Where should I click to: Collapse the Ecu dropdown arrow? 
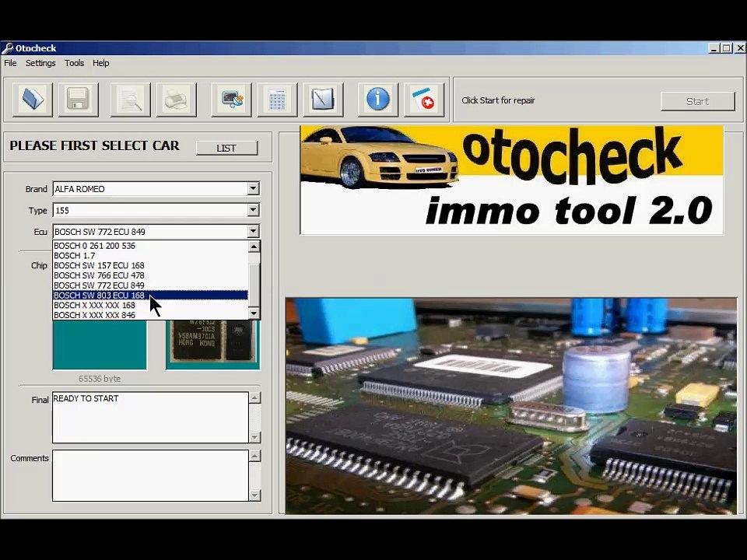tap(253, 232)
